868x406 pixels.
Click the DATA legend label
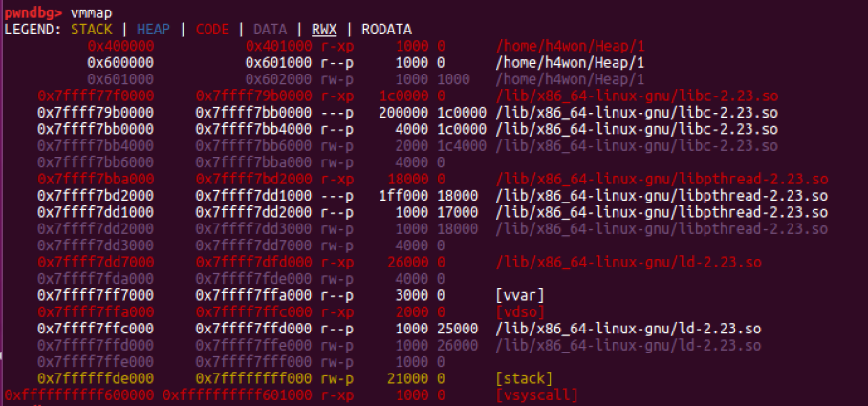[x=271, y=30]
